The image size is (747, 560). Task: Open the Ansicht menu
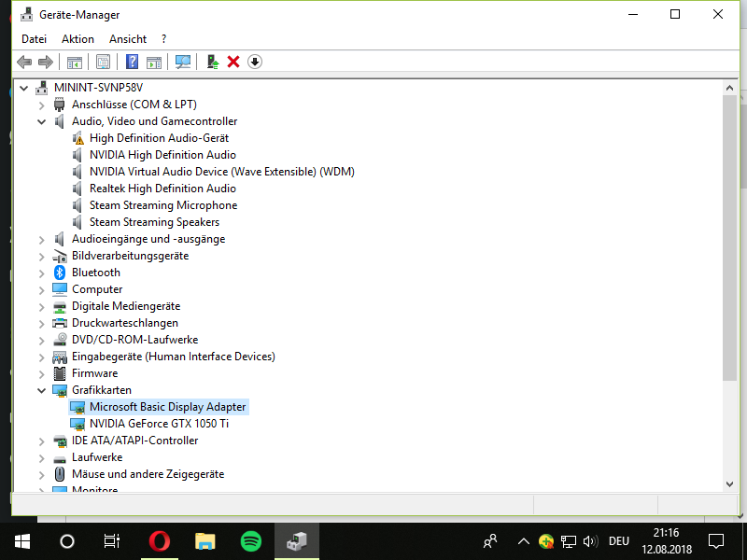tap(128, 39)
